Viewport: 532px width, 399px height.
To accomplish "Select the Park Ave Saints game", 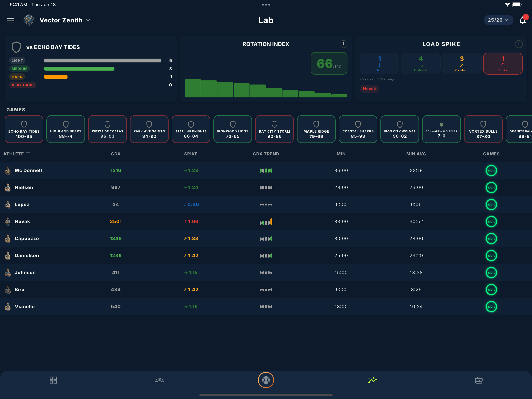I will (149, 129).
